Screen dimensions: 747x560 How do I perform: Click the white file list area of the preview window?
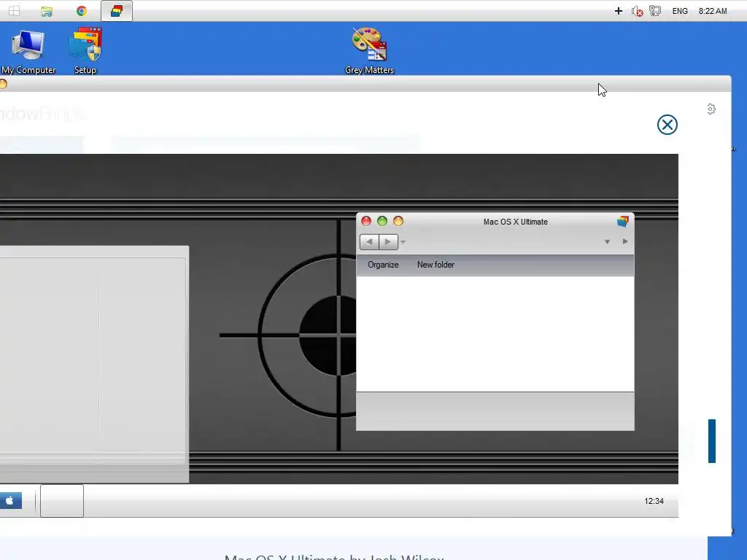click(495, 334)
